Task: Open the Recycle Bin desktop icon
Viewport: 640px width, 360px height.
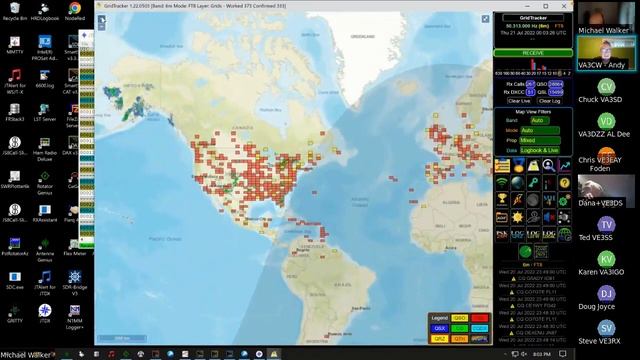Action: pyautogui.click(x=15, y=12)
